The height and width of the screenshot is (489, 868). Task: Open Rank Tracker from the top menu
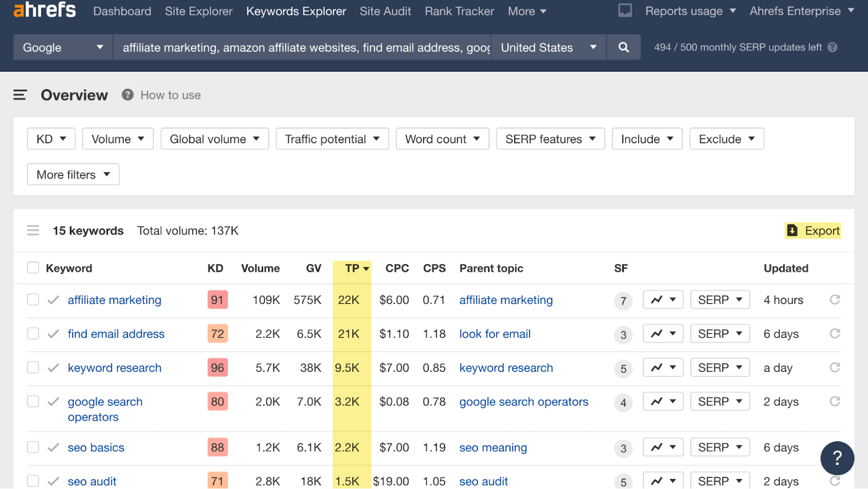(x=459, y=11)
